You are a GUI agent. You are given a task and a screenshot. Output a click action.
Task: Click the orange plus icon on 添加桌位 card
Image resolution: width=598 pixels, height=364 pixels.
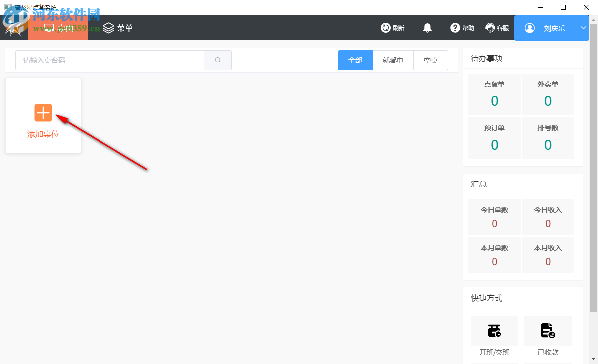(x=43, y=113)
